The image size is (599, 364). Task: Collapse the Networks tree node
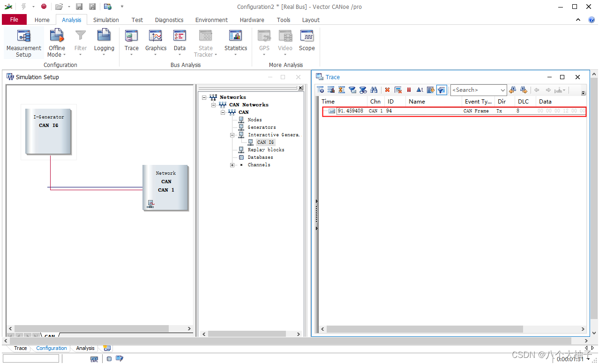click(x=204, y=97)
